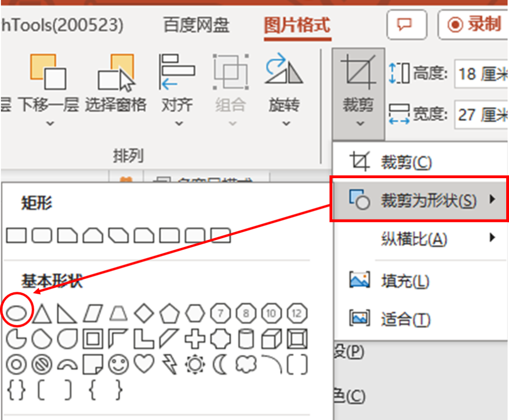Click 裁剪为形状 menu item
The image size is (509, 420).
pos(419,200)
